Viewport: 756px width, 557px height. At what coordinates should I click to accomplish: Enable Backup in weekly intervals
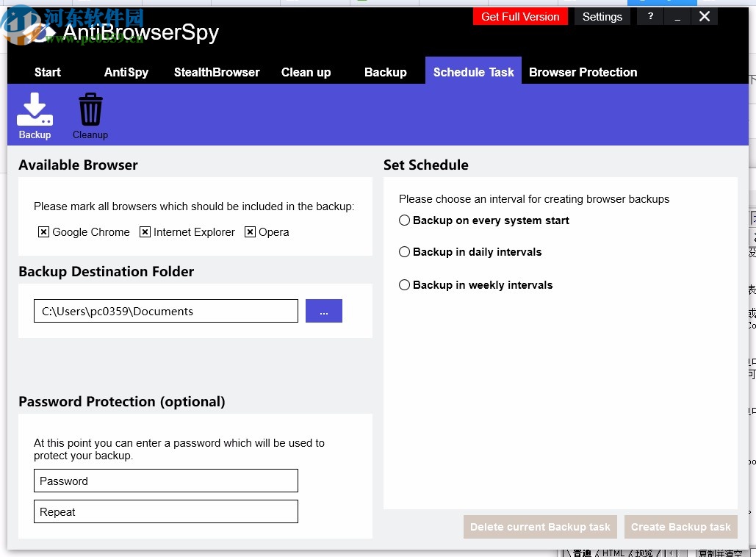click(404, 284)
